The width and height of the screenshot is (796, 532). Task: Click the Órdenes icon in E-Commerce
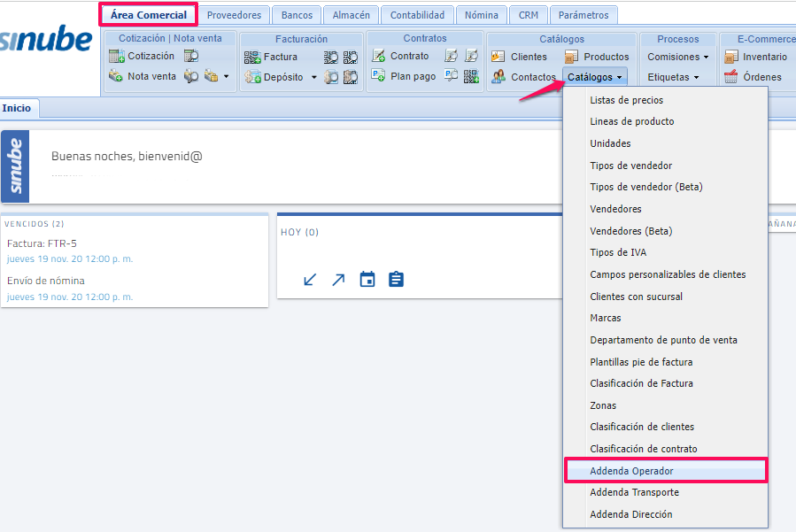(x=730, y=77)
